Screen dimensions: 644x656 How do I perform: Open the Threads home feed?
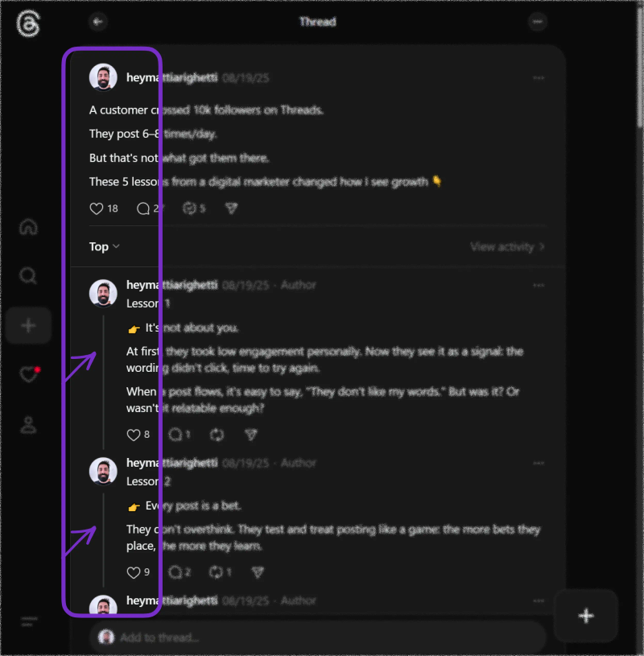tap(28, 227)
